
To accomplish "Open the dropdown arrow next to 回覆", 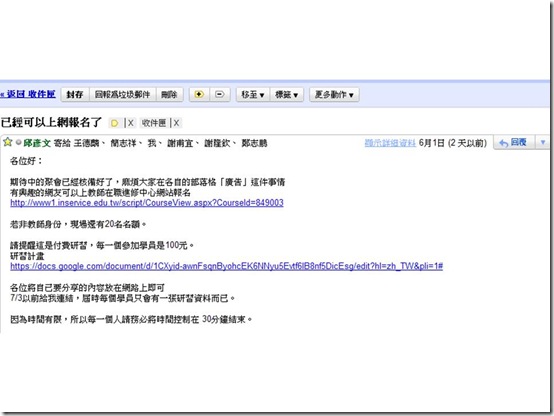I will (x=543, y=142).
